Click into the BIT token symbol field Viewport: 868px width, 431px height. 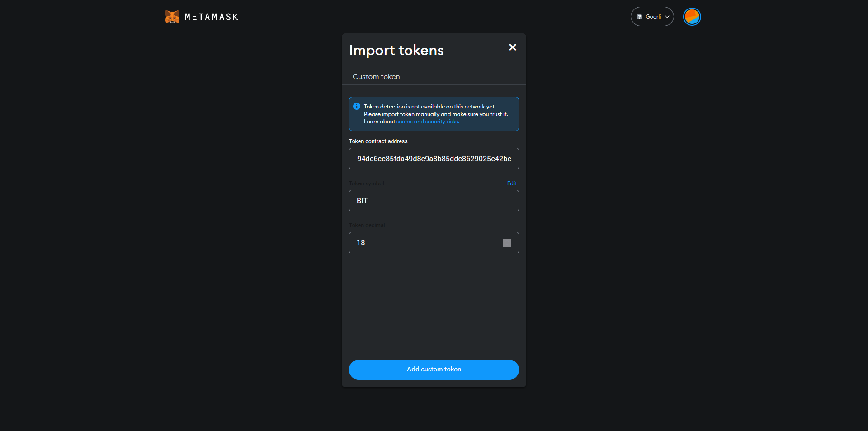[x=434, y=201]
